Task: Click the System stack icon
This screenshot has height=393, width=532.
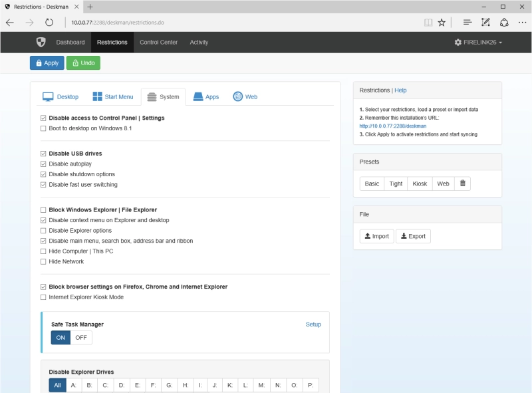Action: pyautogui.click(x=152, y=97)
